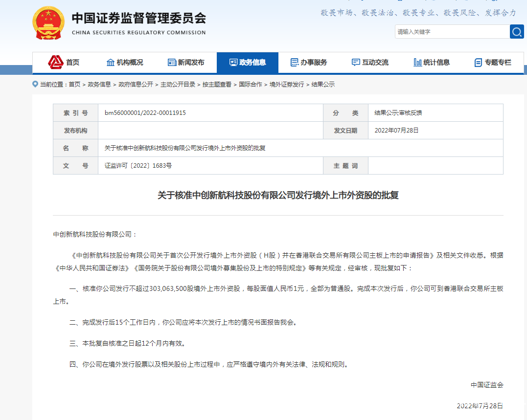The image size is (527, 420).
Task: Click the location pin icon in breadcrumb
Action: pyautogui.click(x=35, y=84)
